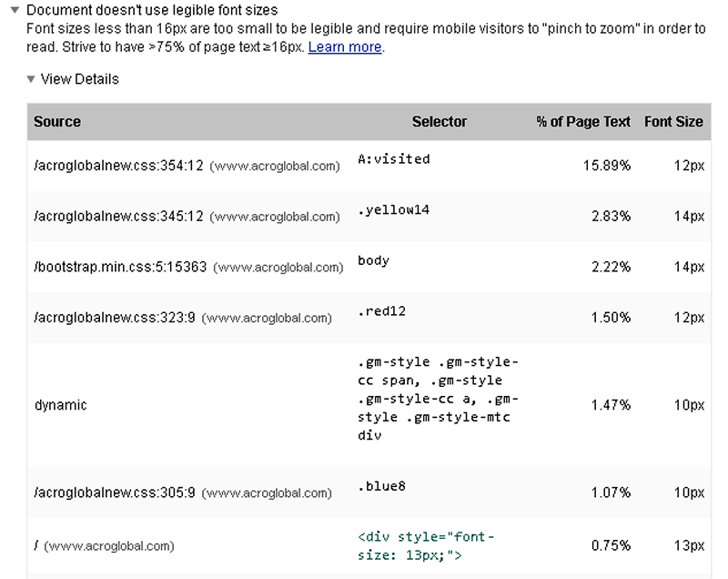Select the .blue8 selector cell
The height and width of the screenshot is (579, 728).
pyautogui.click(x=381, y=486)
